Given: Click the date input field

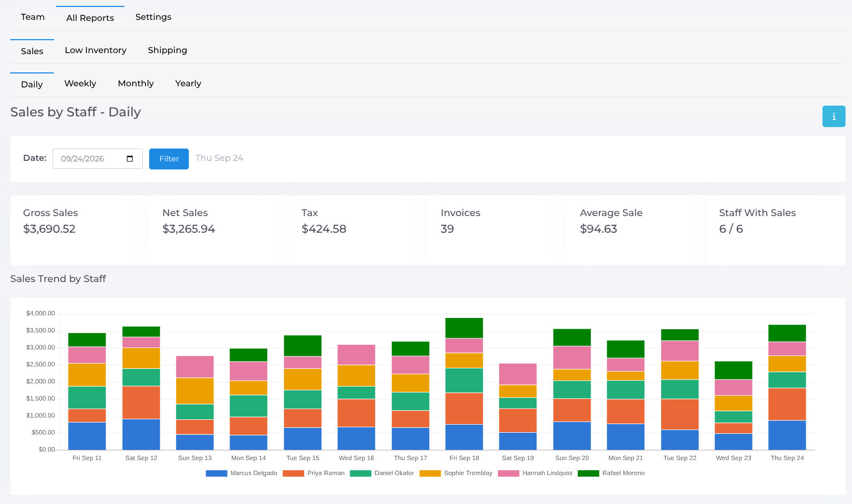Looking at the screenshot, I should (98, 159).
